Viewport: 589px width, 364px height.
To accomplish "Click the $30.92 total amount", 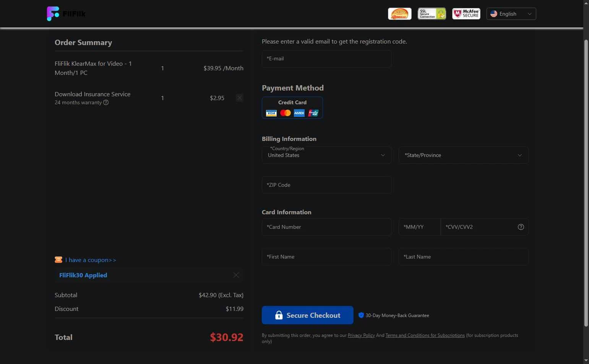I will 227,337.
